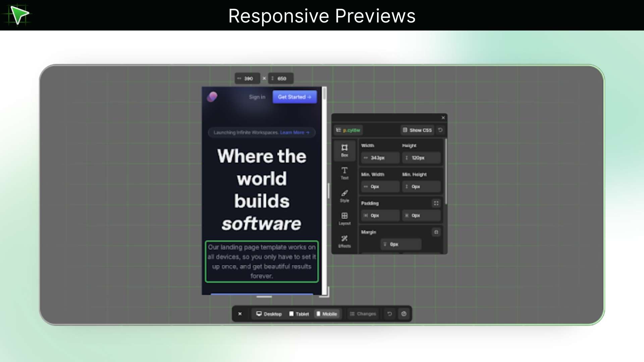Viewport: 644px width, 362px height.
Task: Expand the p.cyl8w element selector
Action: [x=348, y=130]
